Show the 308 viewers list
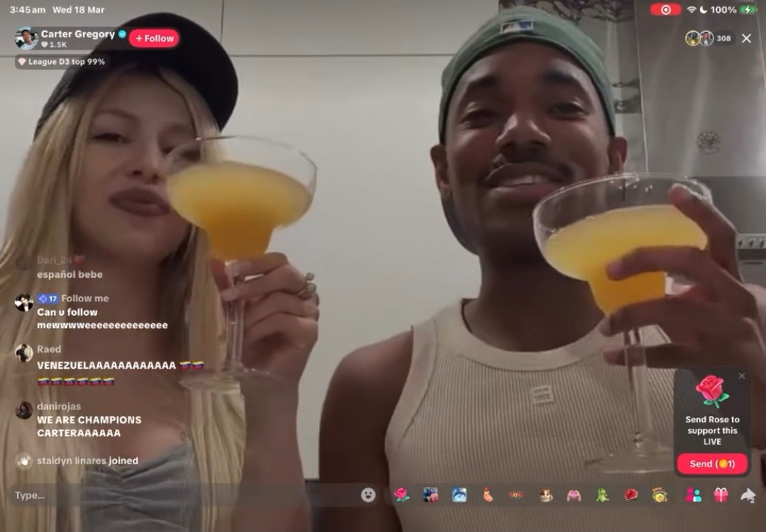Viewport: 766px width, 532px height. pos(710,38)
